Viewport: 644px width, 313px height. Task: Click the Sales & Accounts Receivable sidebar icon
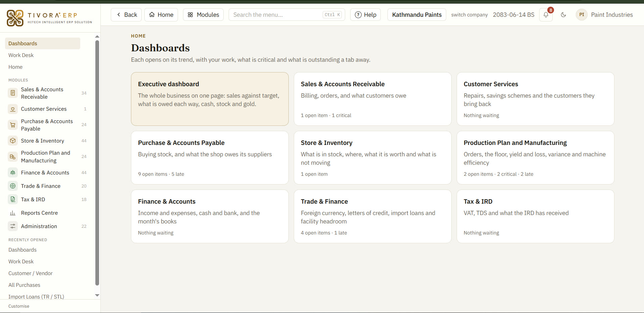pos(13,93)
